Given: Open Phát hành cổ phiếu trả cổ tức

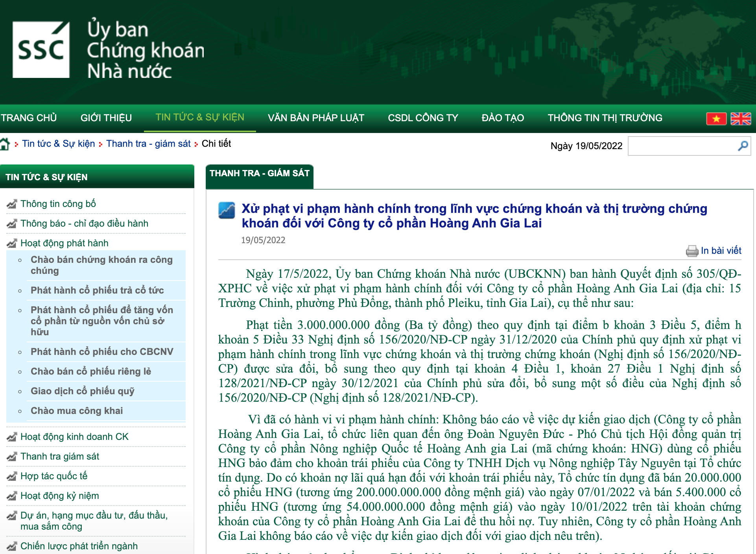Looking at the screenshot, I should tap(97, 290).
